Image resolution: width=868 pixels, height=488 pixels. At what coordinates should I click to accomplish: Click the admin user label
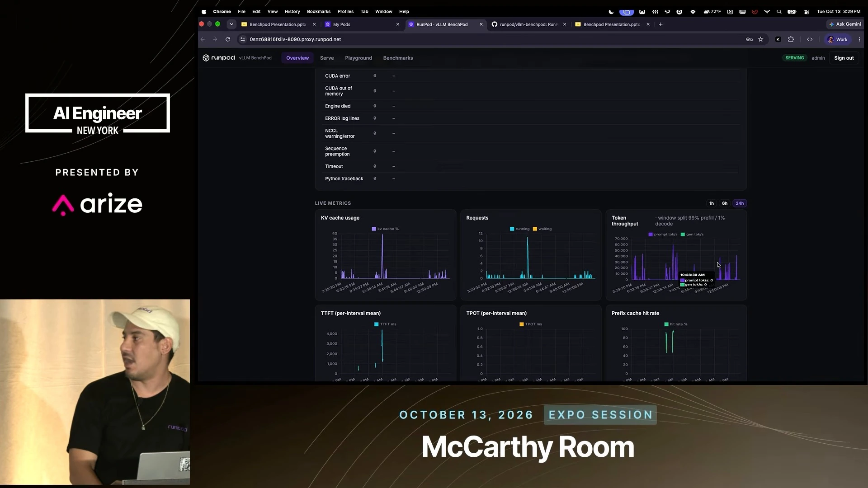[x=818, y=58]
